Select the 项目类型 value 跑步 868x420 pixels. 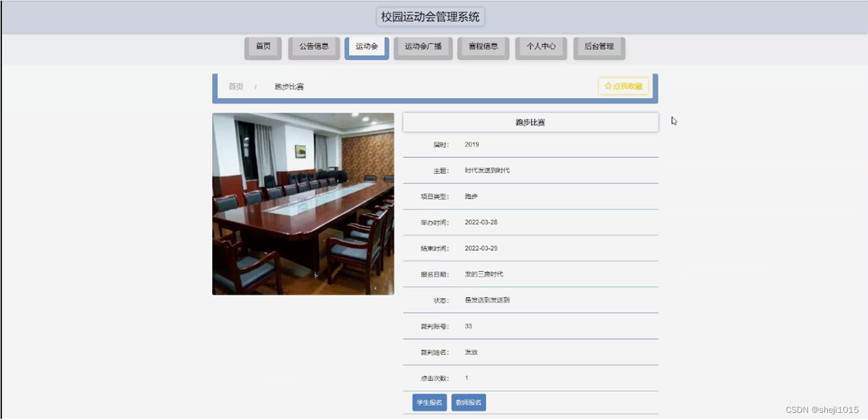[x=471, y=196]
